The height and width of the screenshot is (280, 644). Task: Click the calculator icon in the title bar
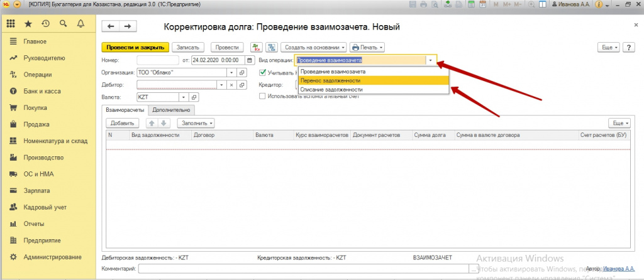[472, 4]
